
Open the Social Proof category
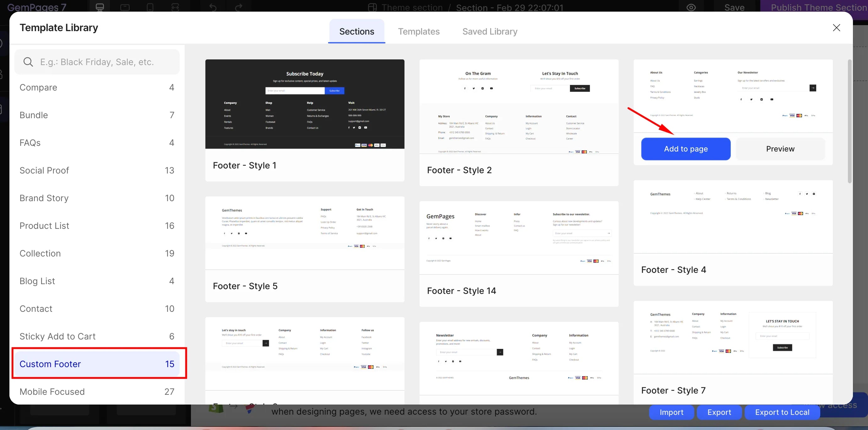[97, 170]
